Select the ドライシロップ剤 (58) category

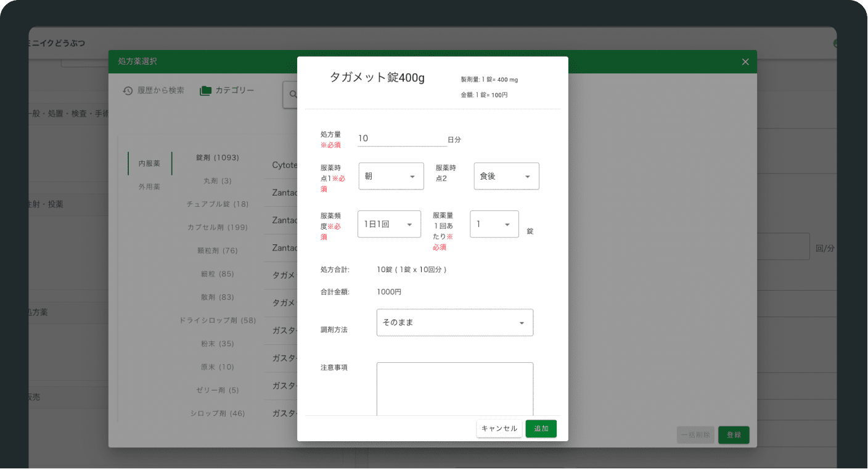tap(218, 320)
